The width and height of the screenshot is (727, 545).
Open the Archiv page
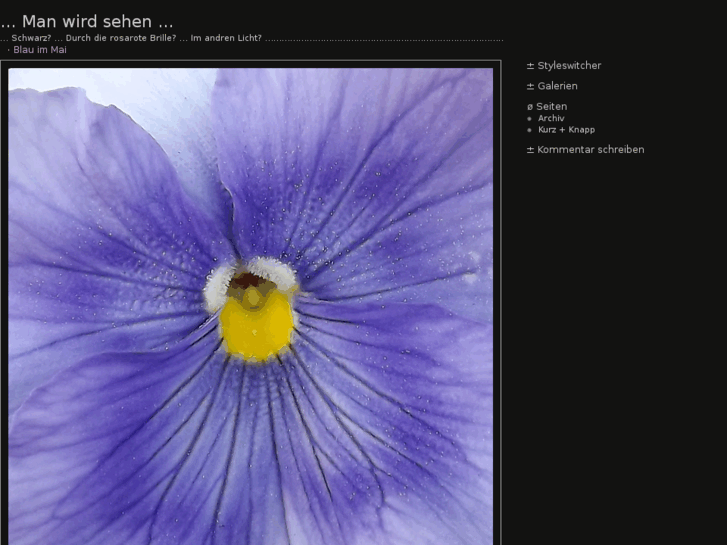pos(551,119)
